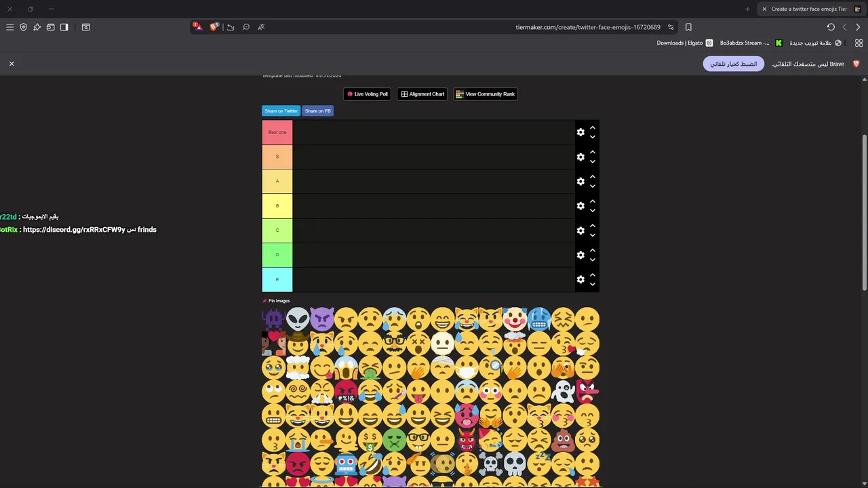Open settings gear for the B tier
Image resolution: width=868 pixels, height=488 pixels.
(580, 205)
